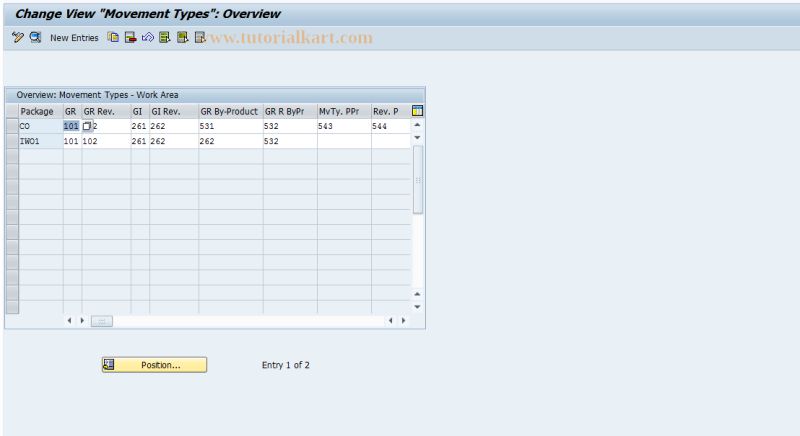Click the horizontal scrollbar thumb
800x436 pixels.
coord(102,321)
